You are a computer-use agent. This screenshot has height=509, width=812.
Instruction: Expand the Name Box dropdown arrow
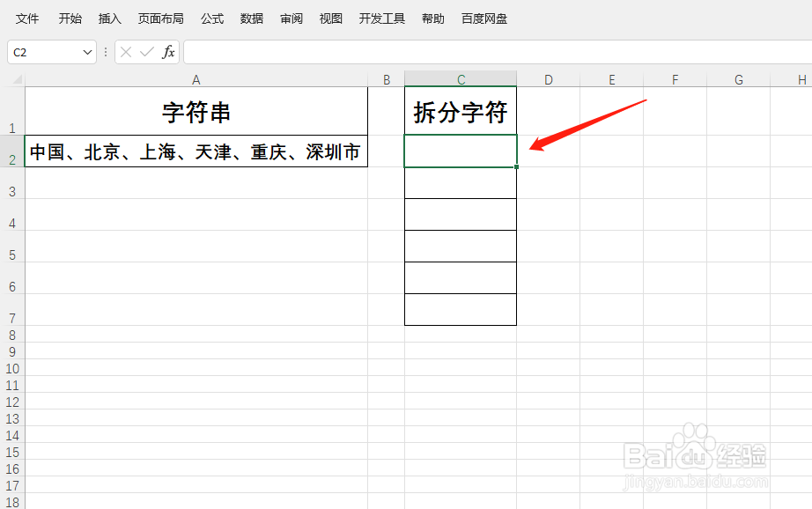pyautogui.click(x=87, y=52)
